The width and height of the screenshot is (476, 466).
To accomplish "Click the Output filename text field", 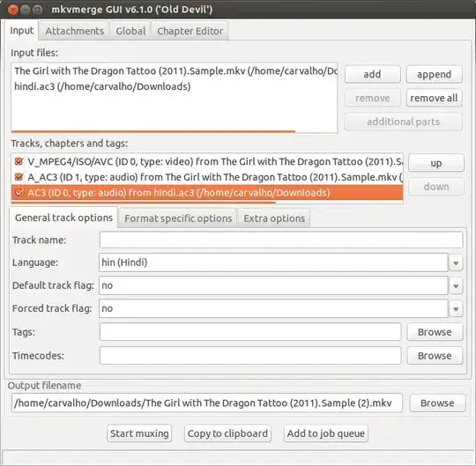I will 207,403.
